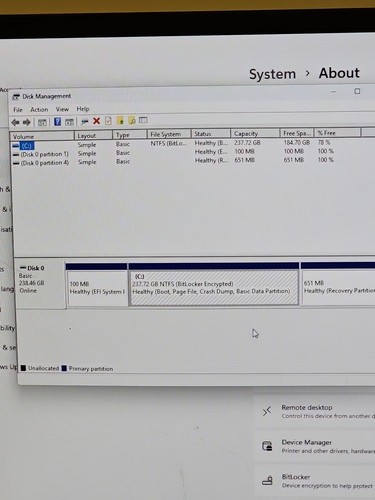Click the Show/Hide Console Tree icon
Image resolution: width=375 pixels, height=500 pixels.
point(42,122)
